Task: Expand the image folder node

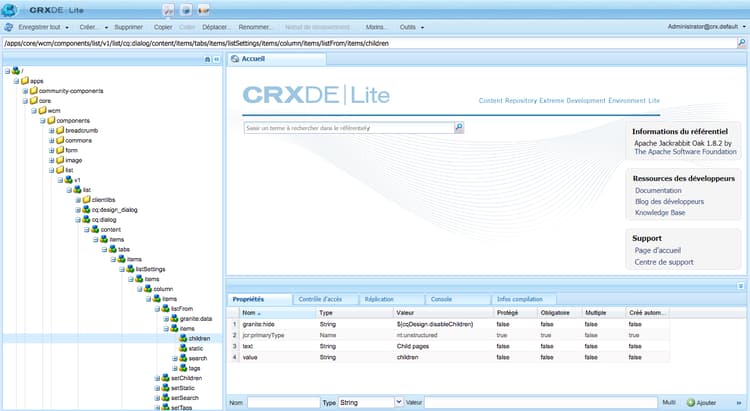Action: [x=51, y=160]
